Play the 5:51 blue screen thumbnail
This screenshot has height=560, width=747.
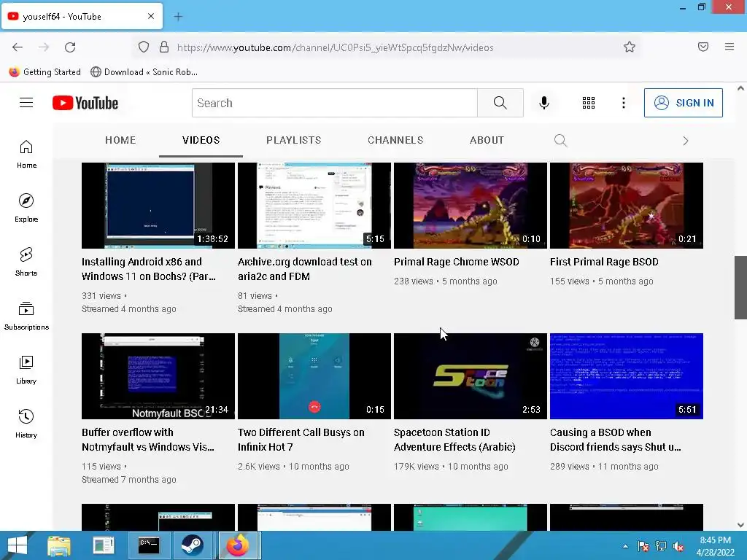tap(627, 376)
